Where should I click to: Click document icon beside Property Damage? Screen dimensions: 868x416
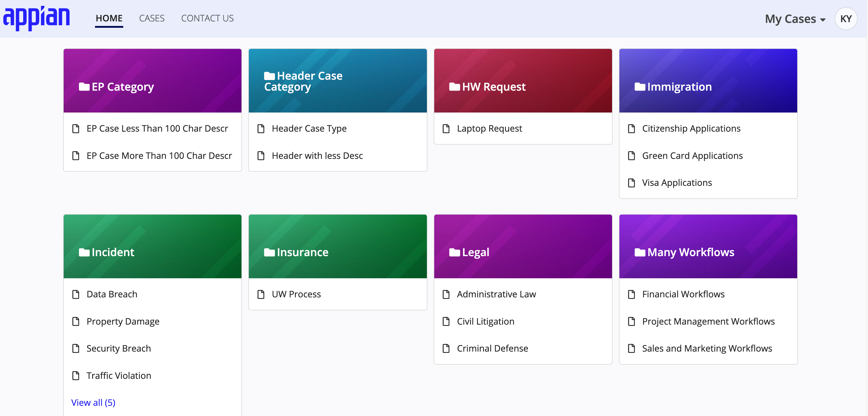click(76, 321)
